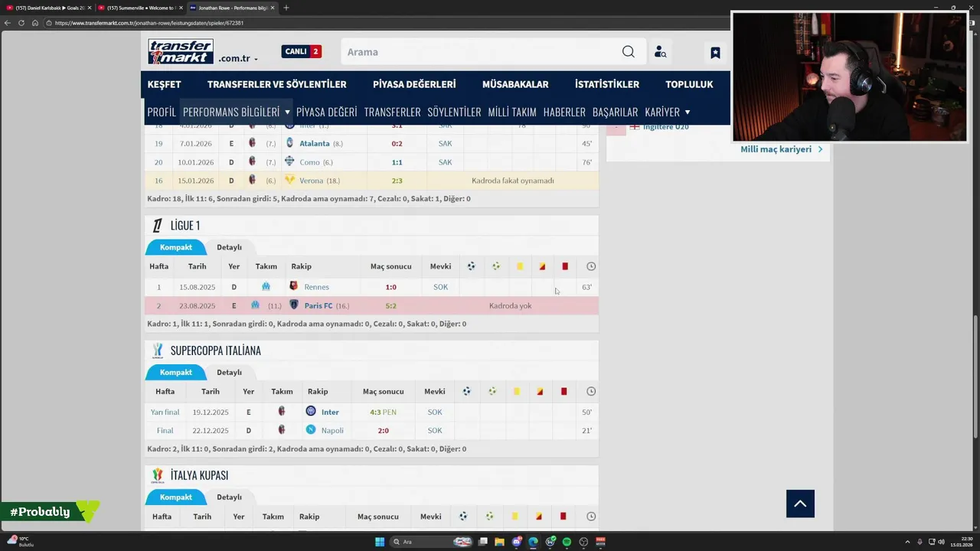Click the second-yellow card icon in Supercoppa header
The width and height of the screenshot is (980, 551).
[540, 391]
